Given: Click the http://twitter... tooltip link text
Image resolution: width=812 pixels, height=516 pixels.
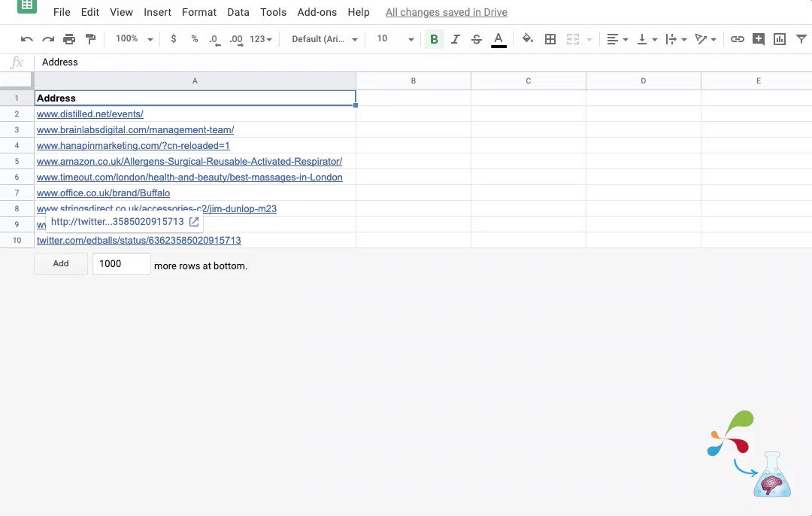Looking at the screenshot, I should 117,222.
